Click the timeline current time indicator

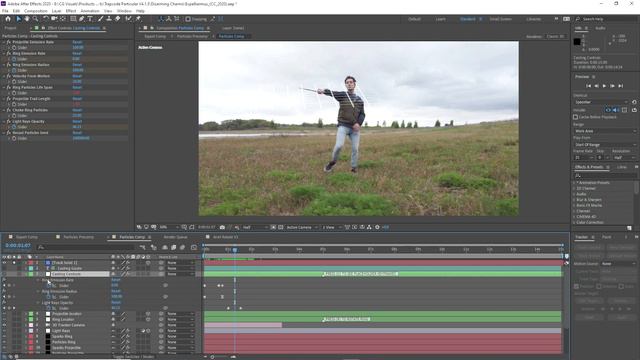[235, 249]
